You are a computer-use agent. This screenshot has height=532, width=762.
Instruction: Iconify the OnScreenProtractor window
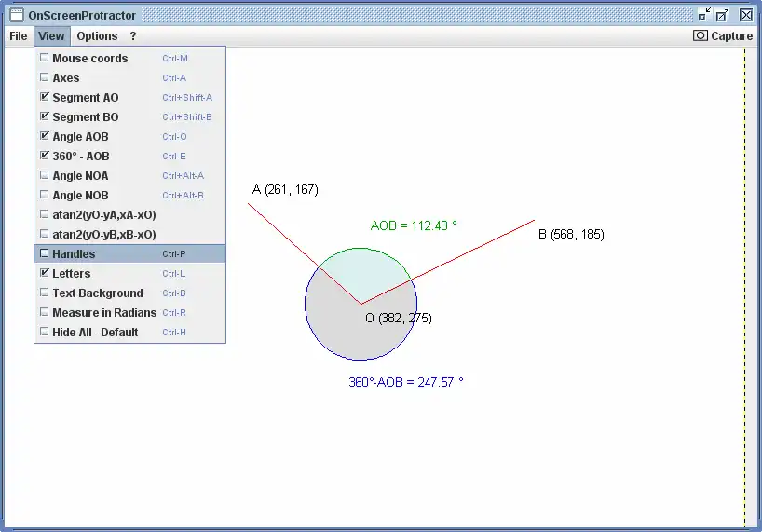pos(704,15)
